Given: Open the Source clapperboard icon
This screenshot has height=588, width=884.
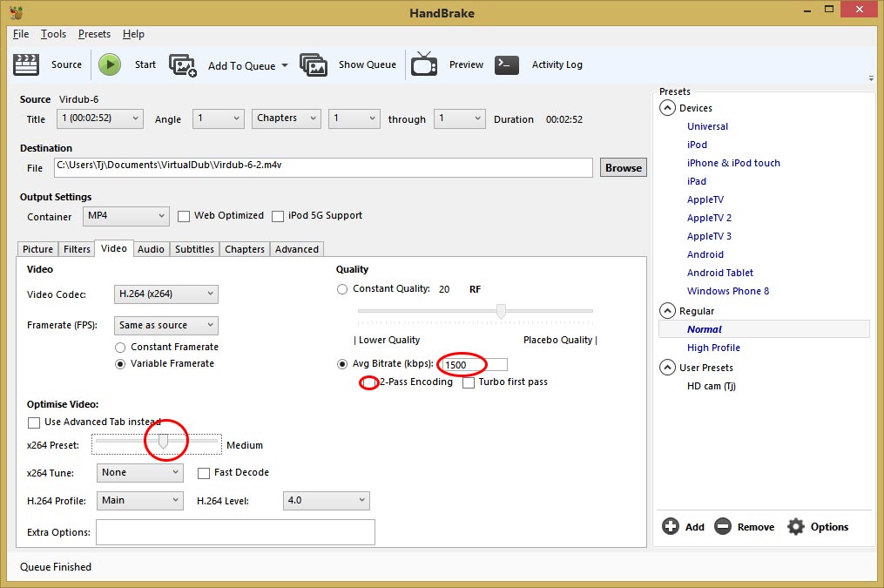Looking at the screenshot, I should pyautogui.click(x=26, y=64).
